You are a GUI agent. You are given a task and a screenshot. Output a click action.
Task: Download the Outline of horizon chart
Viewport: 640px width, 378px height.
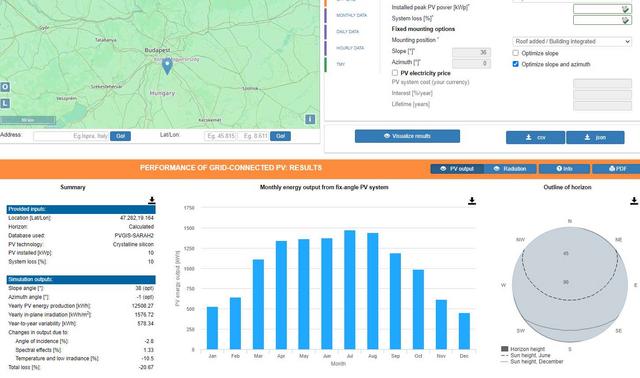click(x=634, y=201)
